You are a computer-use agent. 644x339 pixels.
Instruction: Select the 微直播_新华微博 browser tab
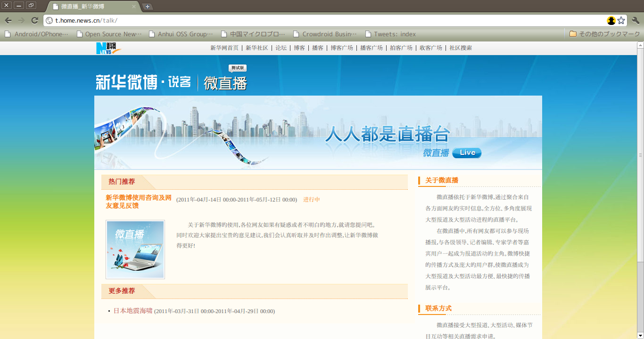pos(93,7)
